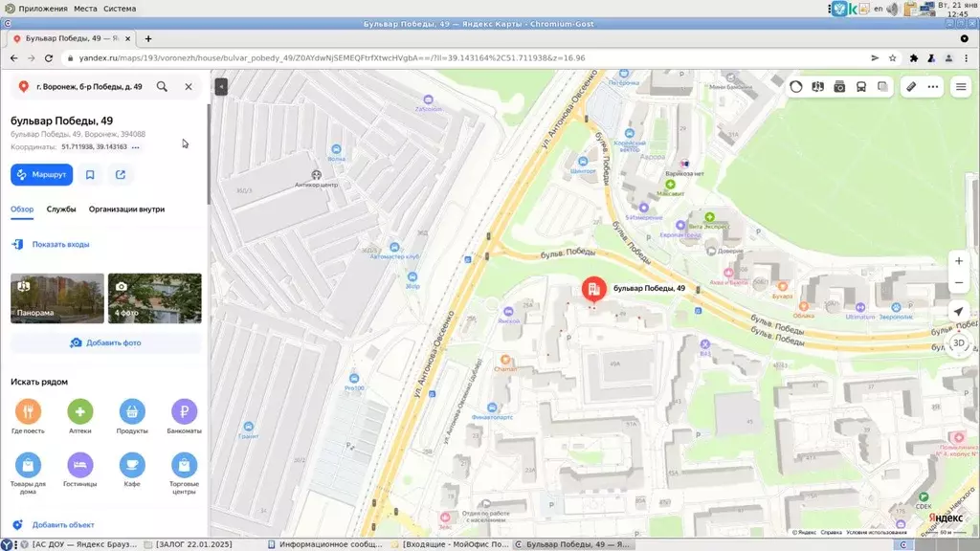This screenshot has width=980, height=551.
Task: Click the traffic layer circle icon
Action: (795, 87)
